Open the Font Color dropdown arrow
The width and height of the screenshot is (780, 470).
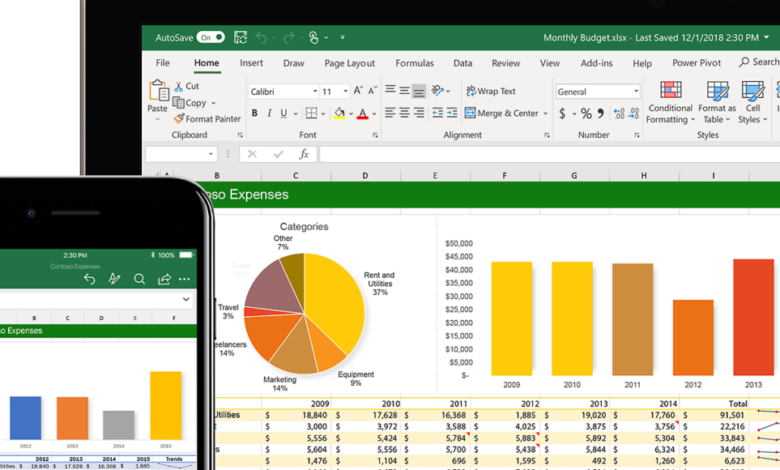click(374, 114)
